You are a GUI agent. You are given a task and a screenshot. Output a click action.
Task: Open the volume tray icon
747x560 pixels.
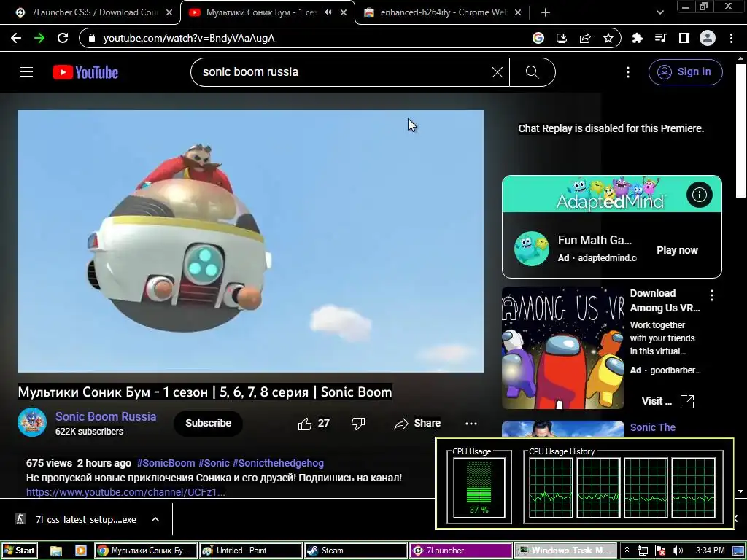coord(678,551)
